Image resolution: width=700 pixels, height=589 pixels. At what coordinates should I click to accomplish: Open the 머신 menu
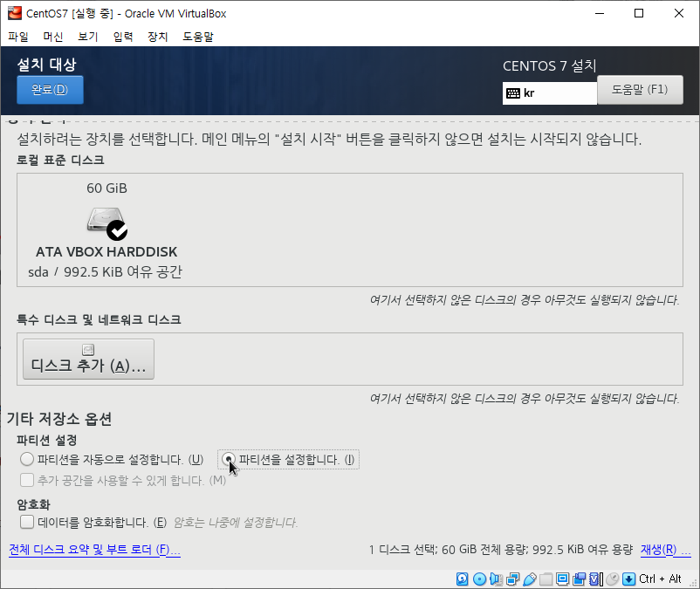pos(53,37)
